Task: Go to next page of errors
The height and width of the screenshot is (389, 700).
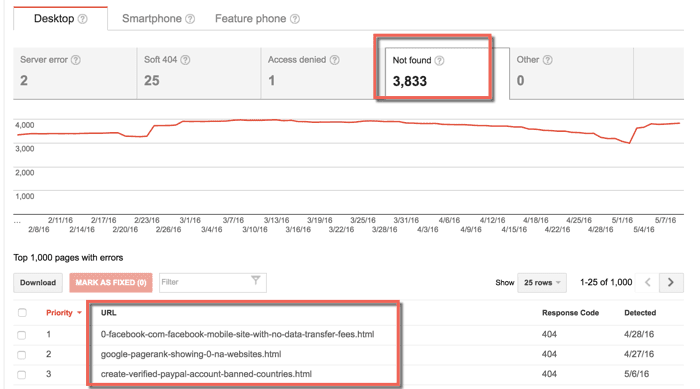Action: (671, 282)
